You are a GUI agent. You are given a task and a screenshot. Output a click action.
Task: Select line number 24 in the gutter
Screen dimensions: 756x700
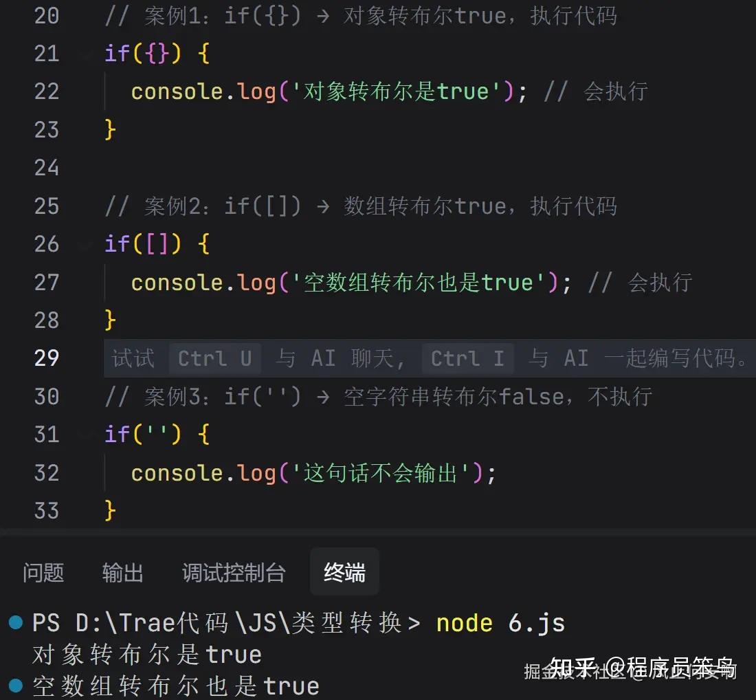coord(47,168)
